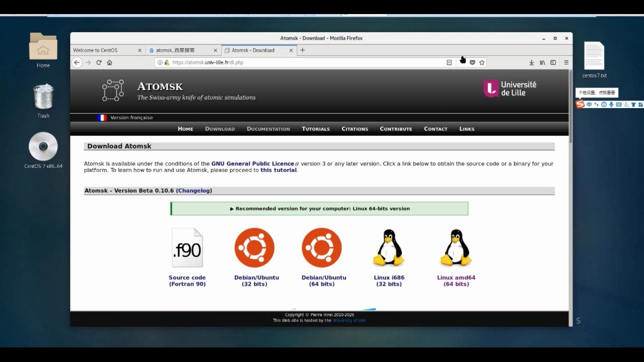
Task: Click the Changelog expander link
Action: [x=194, y=190]
